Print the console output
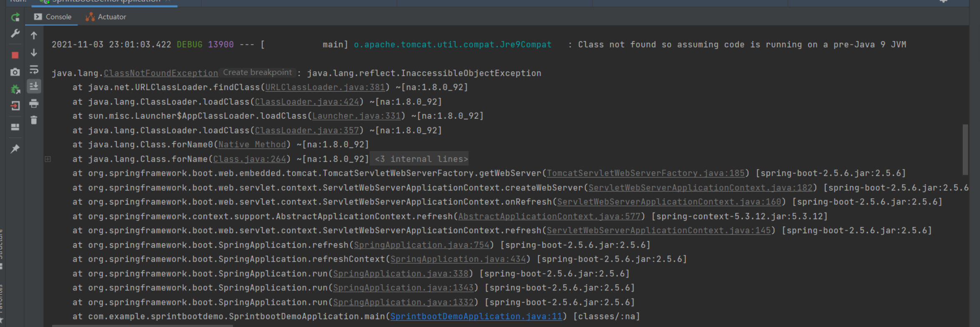Screen dimensions: 980x327 coord(34,103)
